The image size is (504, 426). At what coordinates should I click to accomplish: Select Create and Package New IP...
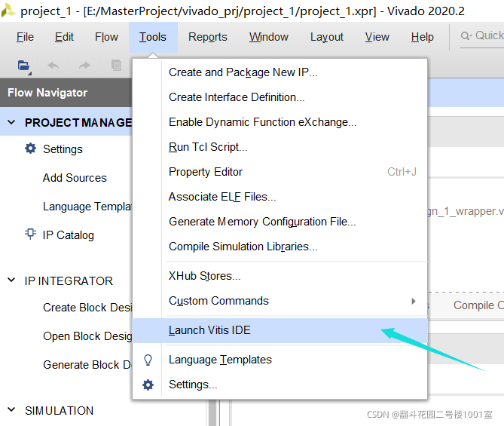[x=279, y=72]
